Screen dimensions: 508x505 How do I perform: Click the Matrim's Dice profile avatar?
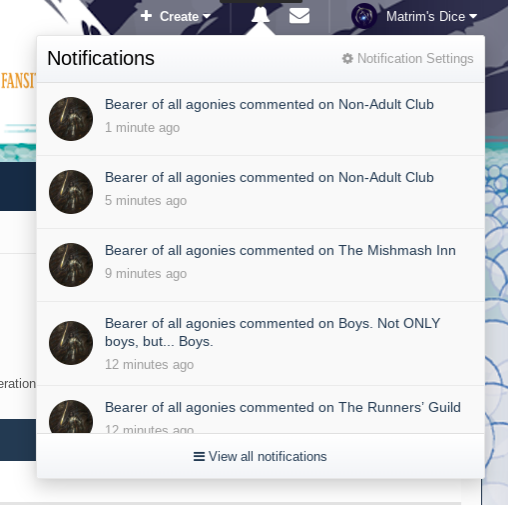tap(364, 16)
